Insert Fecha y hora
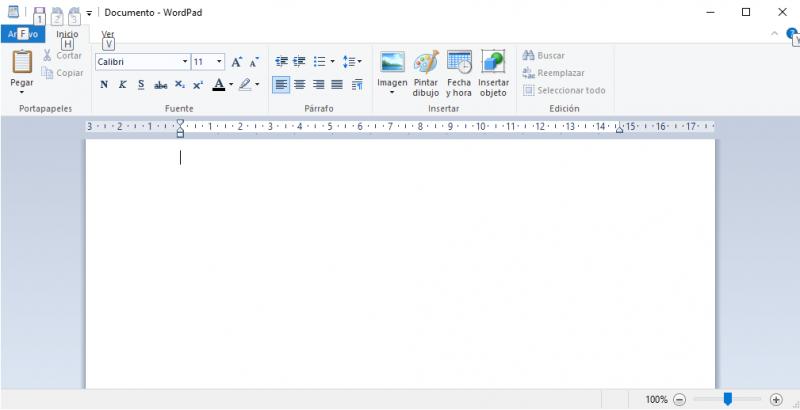Image resolution: width=800 pixels, height=410 pixels. (459, 73)
